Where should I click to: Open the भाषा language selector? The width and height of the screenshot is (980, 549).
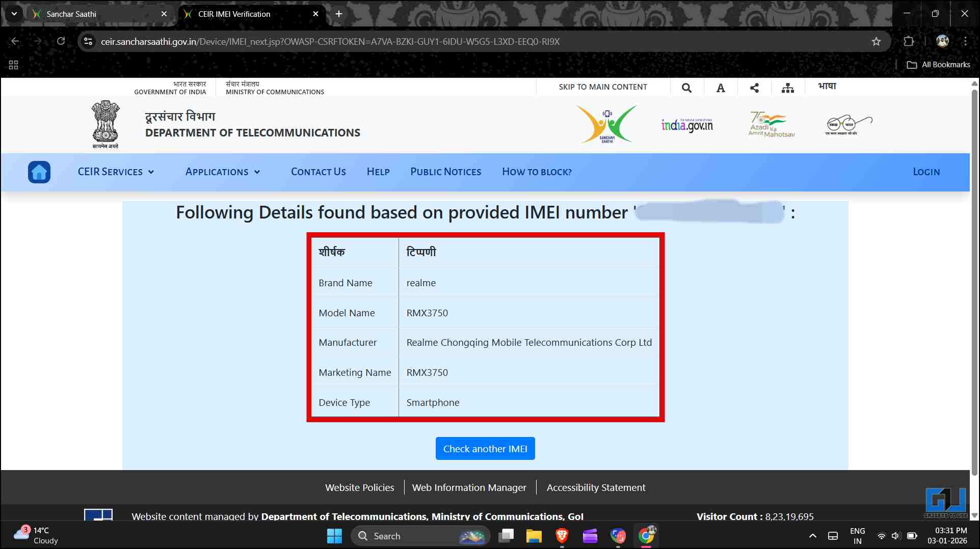(827, 87)
